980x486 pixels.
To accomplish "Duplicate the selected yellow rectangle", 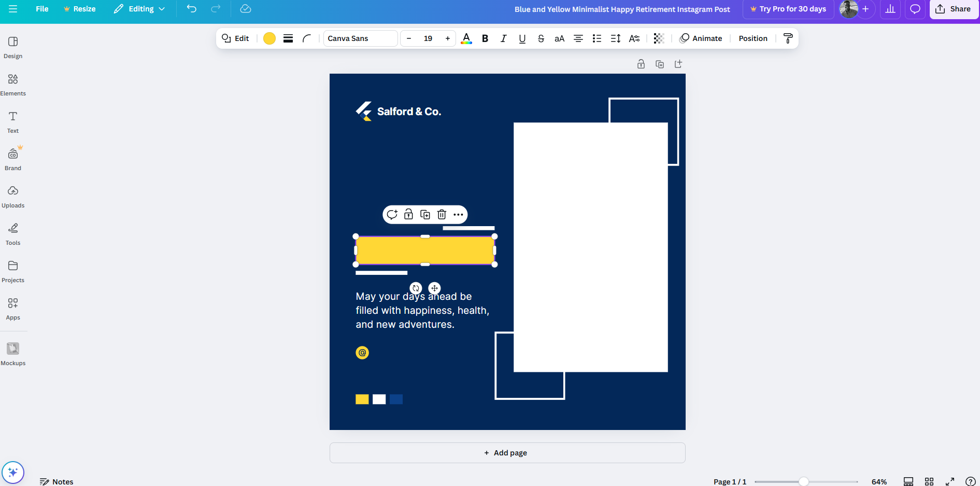I will coord(425,214).
